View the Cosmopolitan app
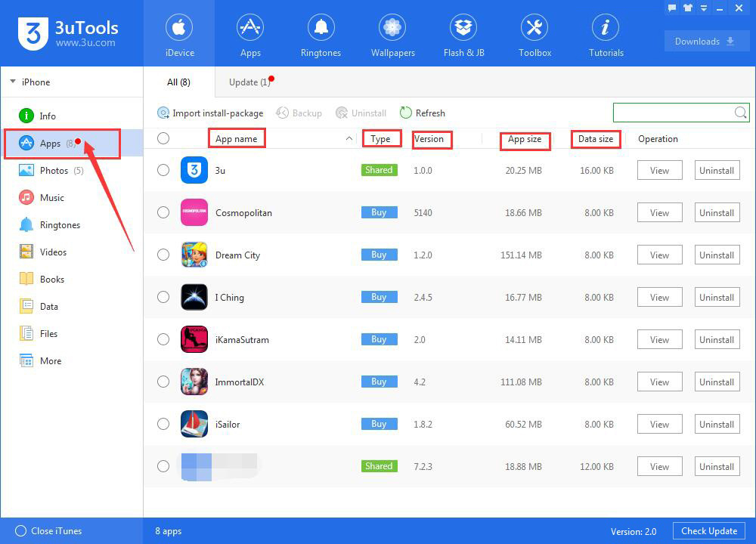The image size is (756, 544). (659, 212)
